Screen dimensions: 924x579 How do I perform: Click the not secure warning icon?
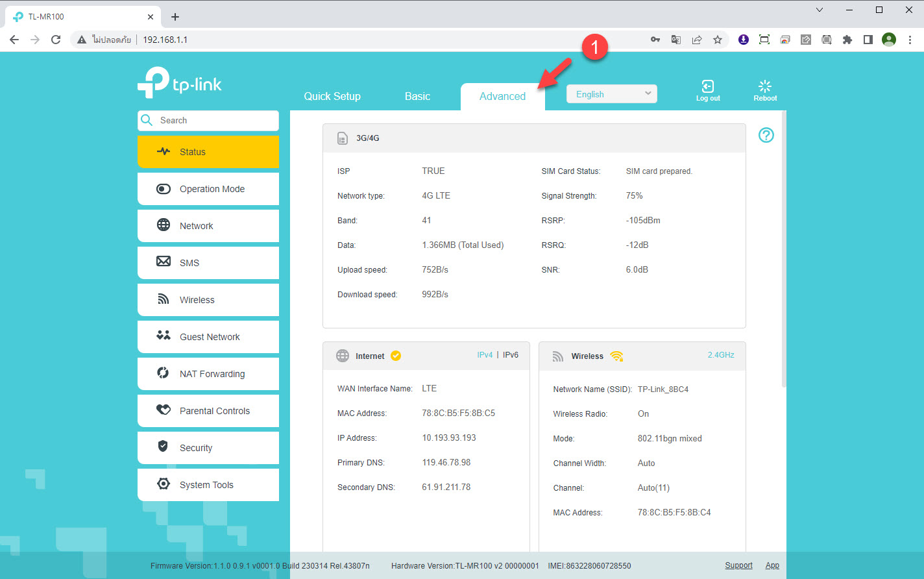pyautogui.click(x=82, y=40)
